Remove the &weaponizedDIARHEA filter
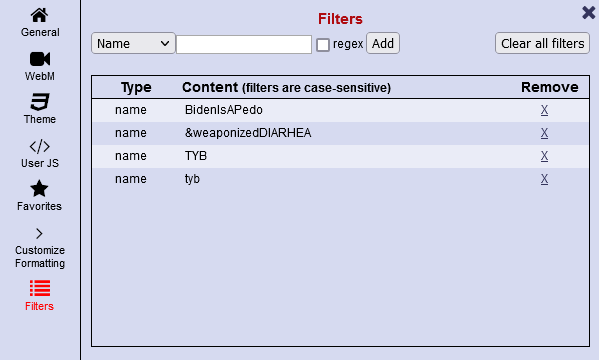599x360 pixels. pyautogui.click(x=544, y=133)
